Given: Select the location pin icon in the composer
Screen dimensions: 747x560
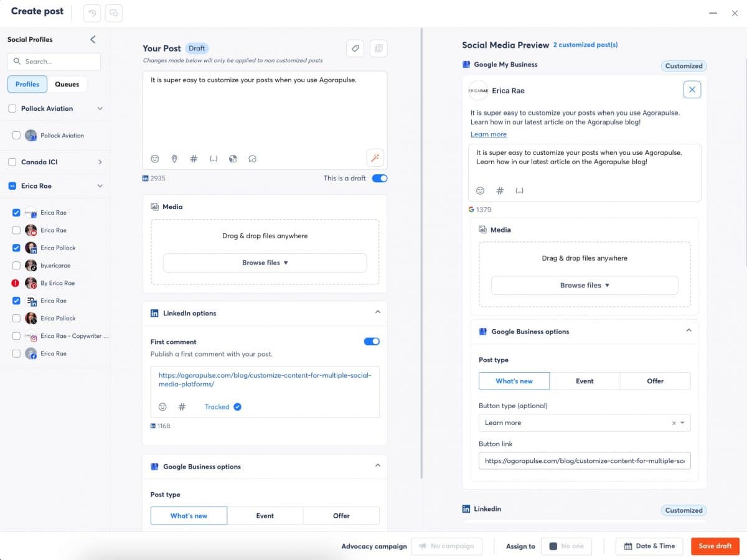Looking at the screenshot, I should click(174, 159).
